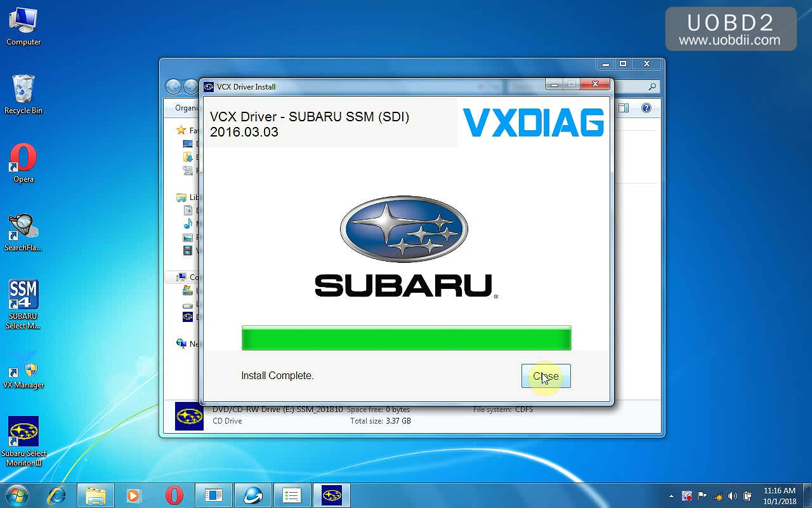Open the Computer desktop icon
Screen dimensions: 812x508
tap(23, 25)
